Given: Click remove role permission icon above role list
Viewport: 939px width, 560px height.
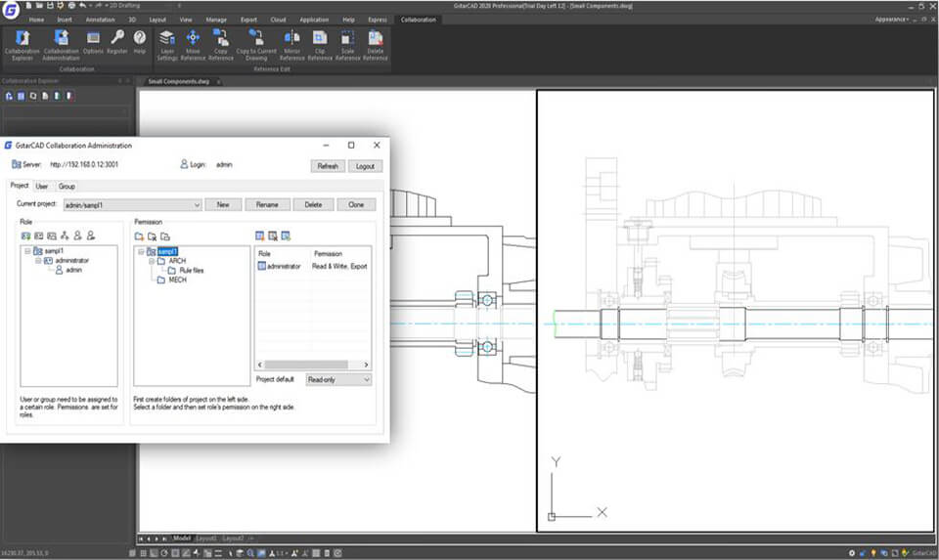Looking at the screenshot, I should pyautogui.click(x=273, y=236).
